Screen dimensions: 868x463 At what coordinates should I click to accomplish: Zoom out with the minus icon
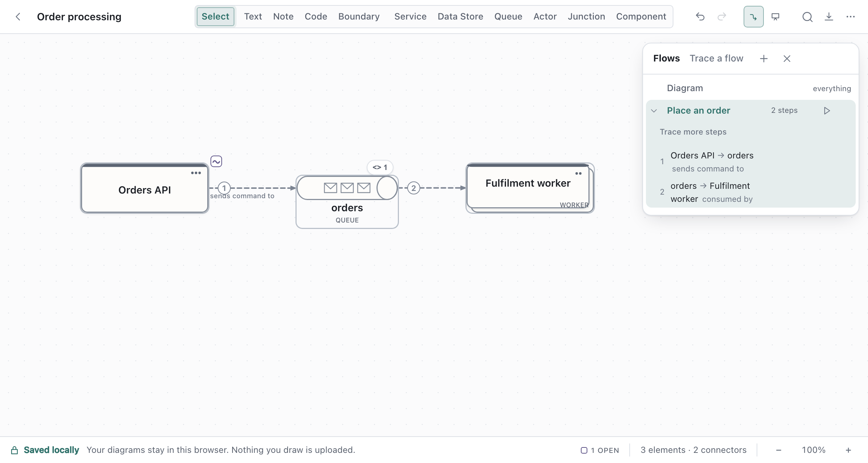click(x=779, y=450)
